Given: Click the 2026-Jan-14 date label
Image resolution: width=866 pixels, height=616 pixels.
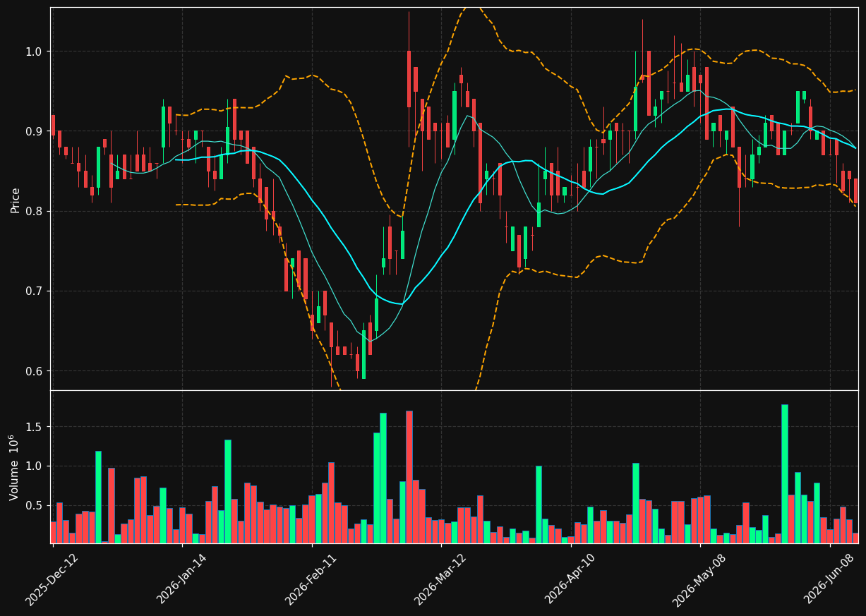Looking at the screenshot, I should tap(182, 579).
